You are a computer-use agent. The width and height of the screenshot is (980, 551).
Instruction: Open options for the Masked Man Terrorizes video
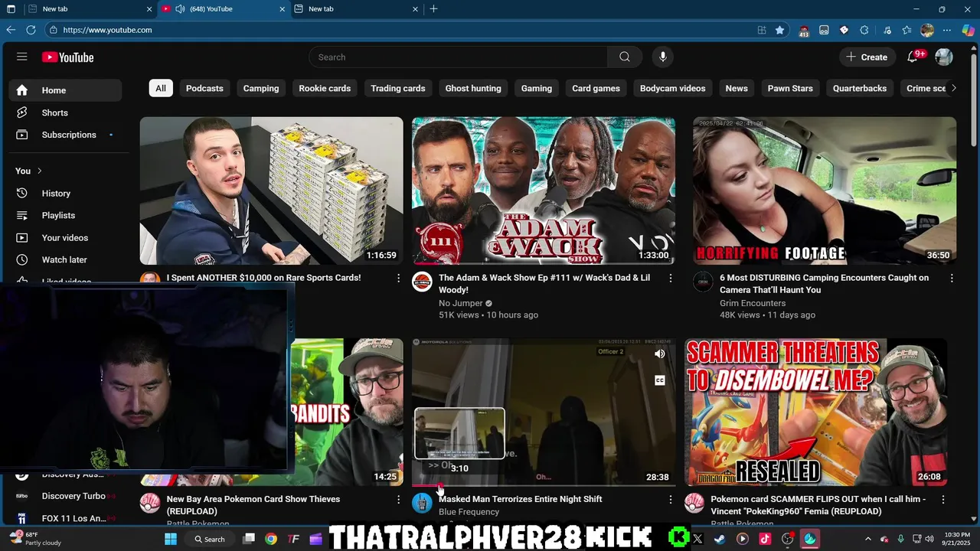tap(671, 500)
